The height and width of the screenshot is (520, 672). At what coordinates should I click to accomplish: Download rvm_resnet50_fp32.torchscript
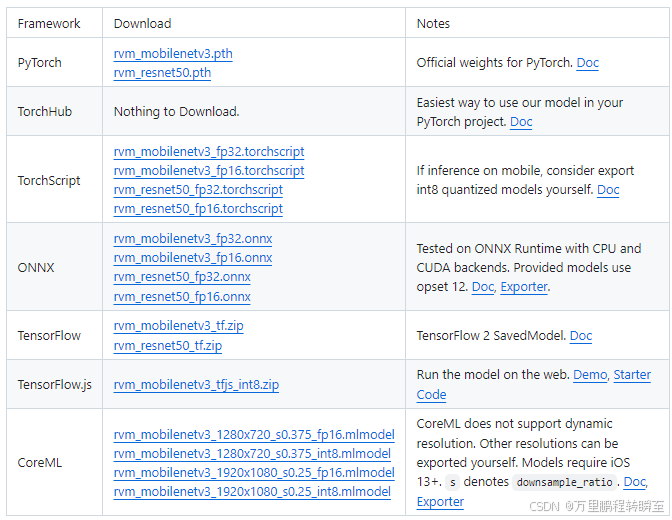[x=198, y=189]
